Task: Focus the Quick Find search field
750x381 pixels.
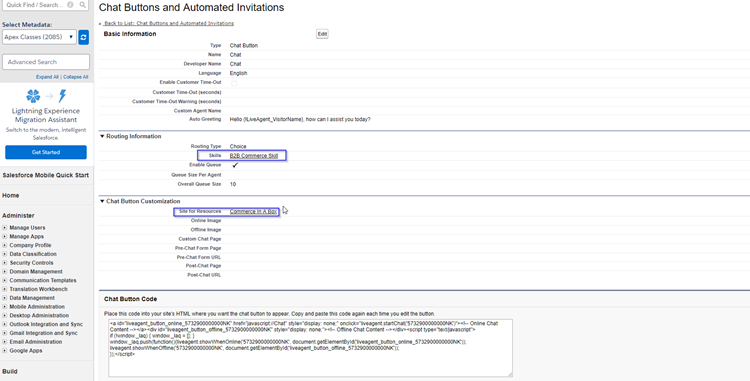Action: click(34, 5)
